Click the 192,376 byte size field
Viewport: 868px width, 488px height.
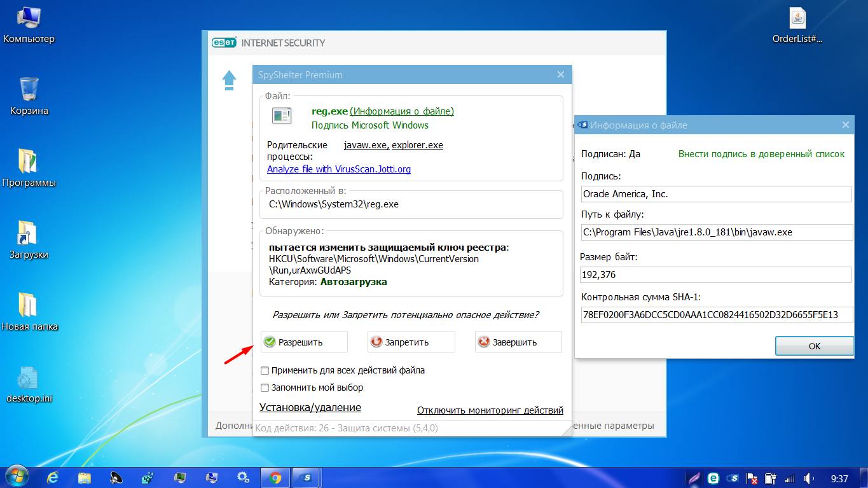tap(716, 275)
